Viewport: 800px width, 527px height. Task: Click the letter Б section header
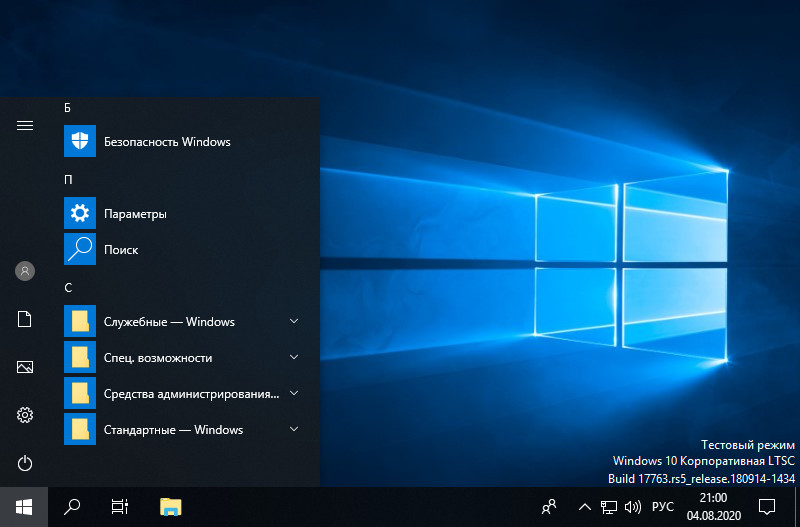tap(68, 108)
